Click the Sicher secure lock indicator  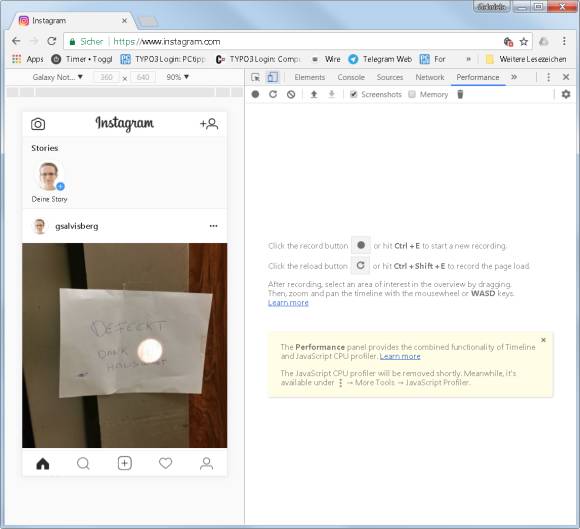pos(86,41)
